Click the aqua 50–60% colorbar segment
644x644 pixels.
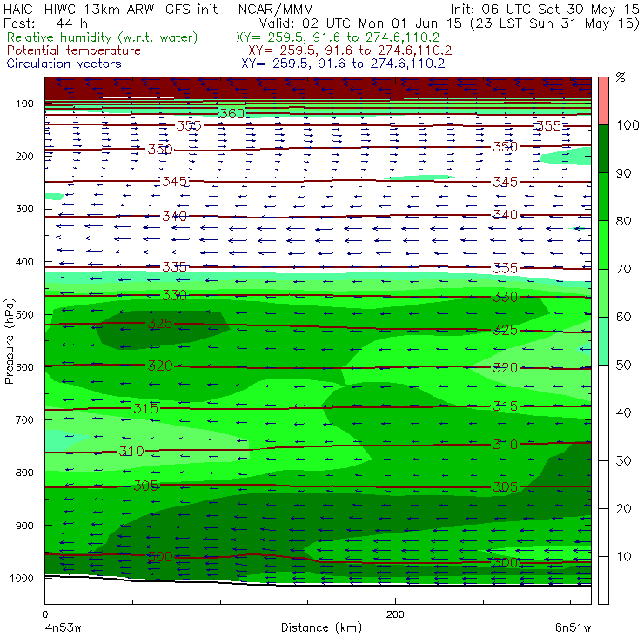click(603, 340)
